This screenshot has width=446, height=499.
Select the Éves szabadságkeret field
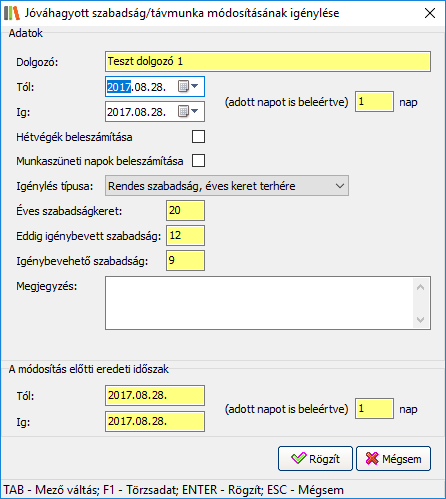point(185,210)
